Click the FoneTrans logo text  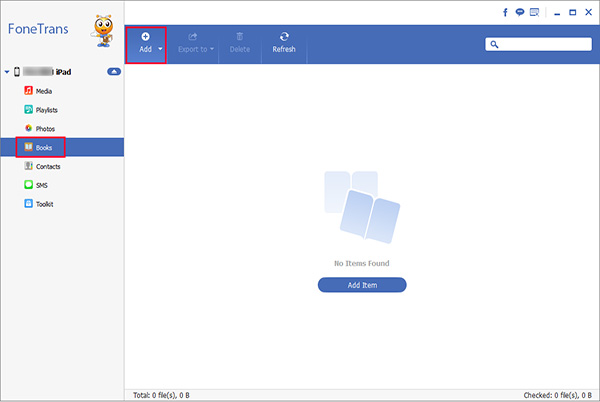click(x=38, y=29)
